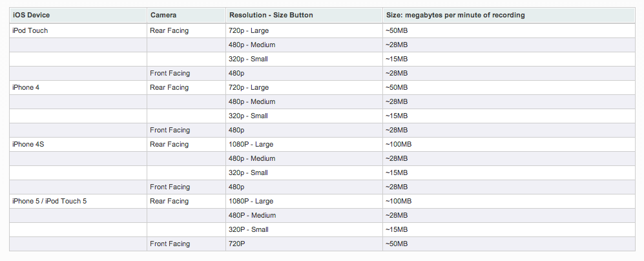Click the "iOS Device" column header
The image size is (644, 261).
(x=32, y=15)
